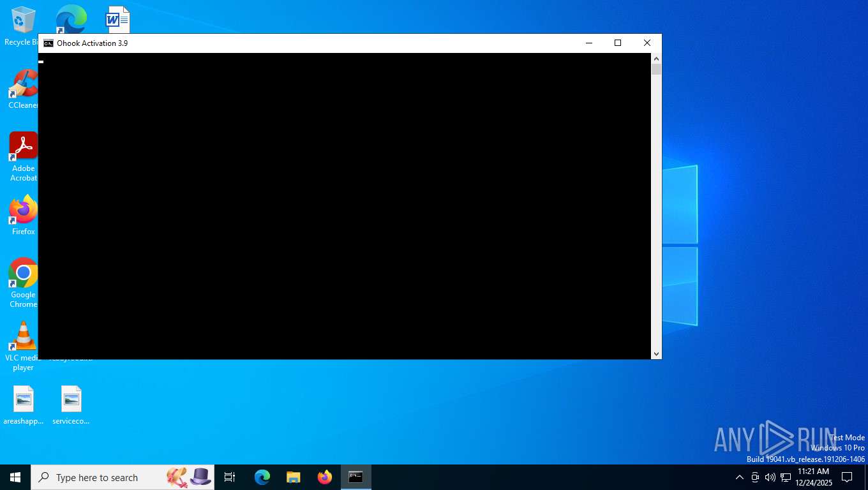Image resolution: width=868 pixels, height=490 pixels.
Task: Maximize the Ohook Activation window
Action: click(x=618, y=43)
